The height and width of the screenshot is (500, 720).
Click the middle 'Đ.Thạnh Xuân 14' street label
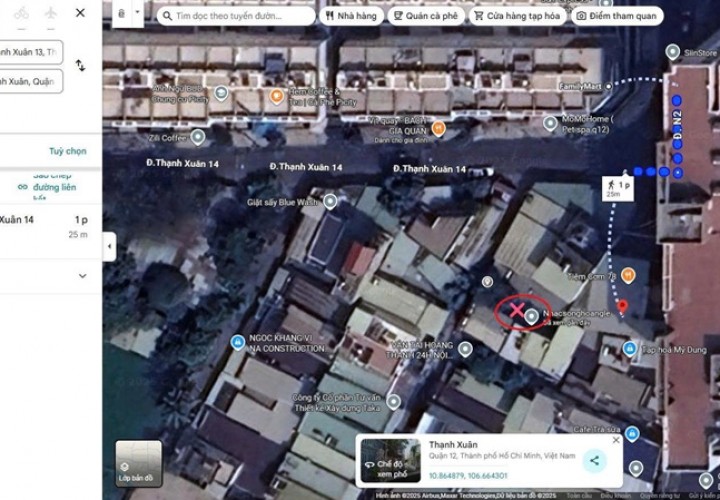(x=306, y=167)
